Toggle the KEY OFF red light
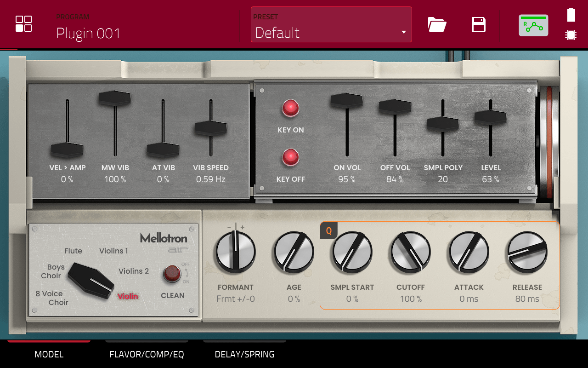Screen dimensions: 588x368 tap(290, 157)
